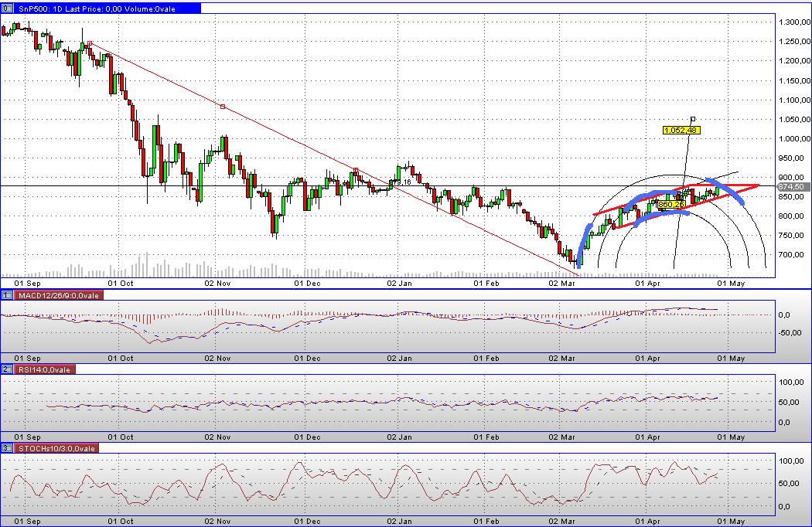Click the pane 3 icon beside STOCHs label
The image size is (812, 527).
7,448
